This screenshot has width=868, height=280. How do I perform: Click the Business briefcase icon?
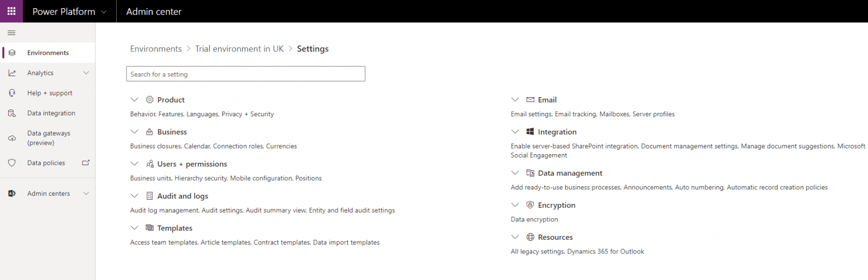coord(150,131)
